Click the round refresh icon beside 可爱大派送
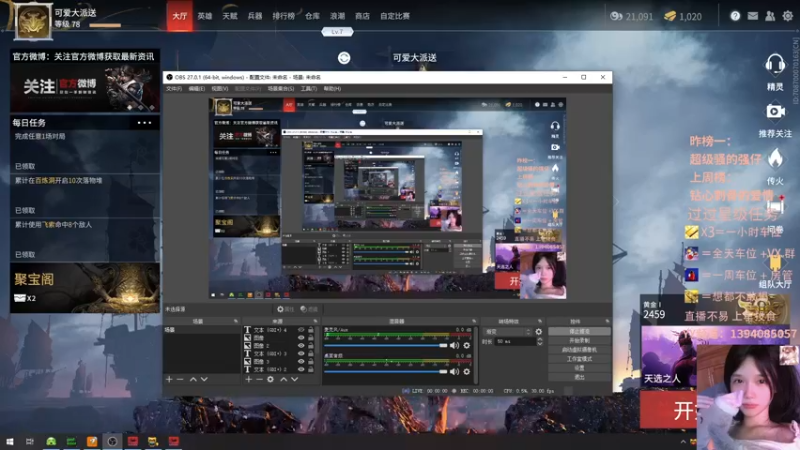Screen dimensions: 800x450 [x=344, y=58]
